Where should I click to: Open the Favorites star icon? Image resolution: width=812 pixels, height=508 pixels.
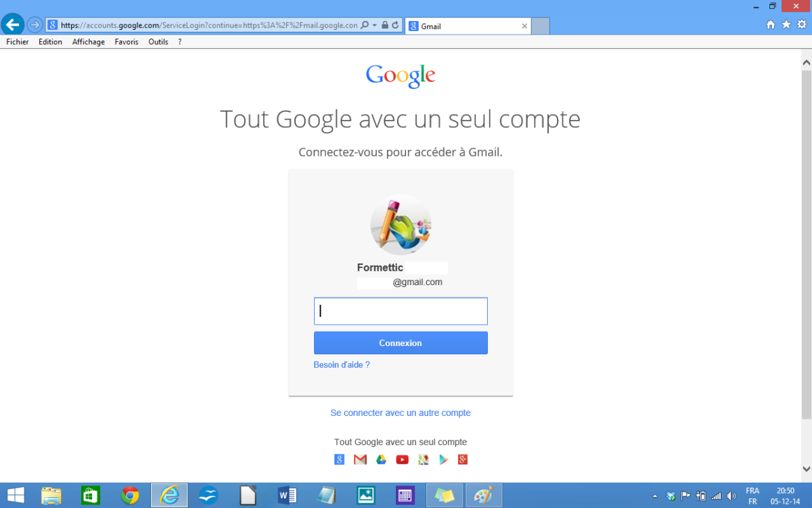[786, 24]
